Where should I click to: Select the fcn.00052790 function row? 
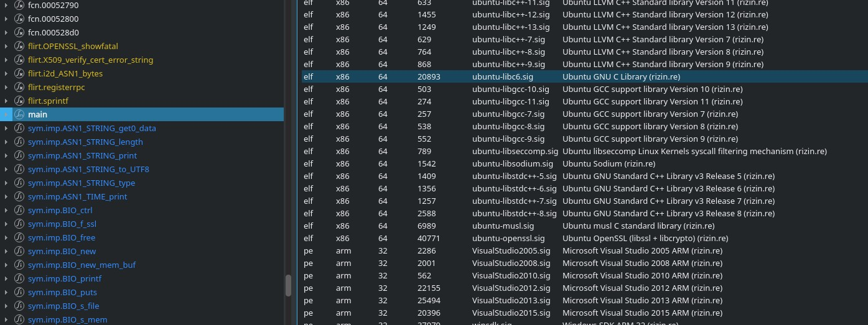(142, 5)
